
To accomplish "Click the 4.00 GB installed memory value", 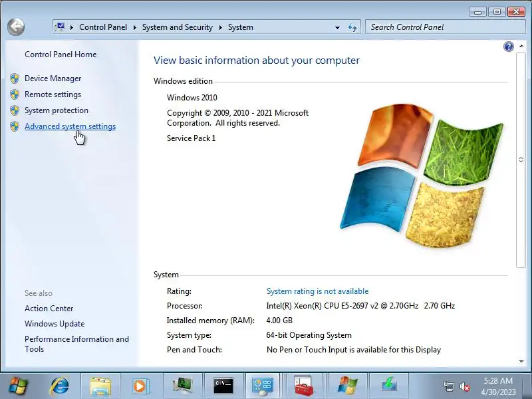I will coord(279,321).
